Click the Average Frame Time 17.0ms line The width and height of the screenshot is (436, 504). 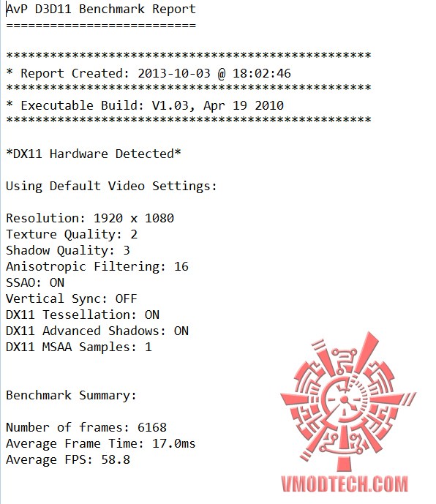pyautogui.click(x=101, y=443)
